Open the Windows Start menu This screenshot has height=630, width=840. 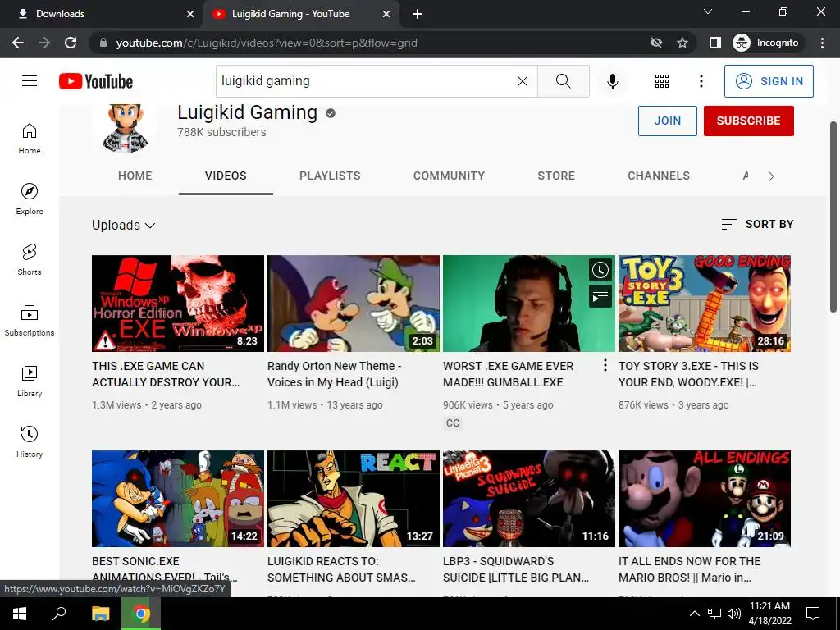20,614
